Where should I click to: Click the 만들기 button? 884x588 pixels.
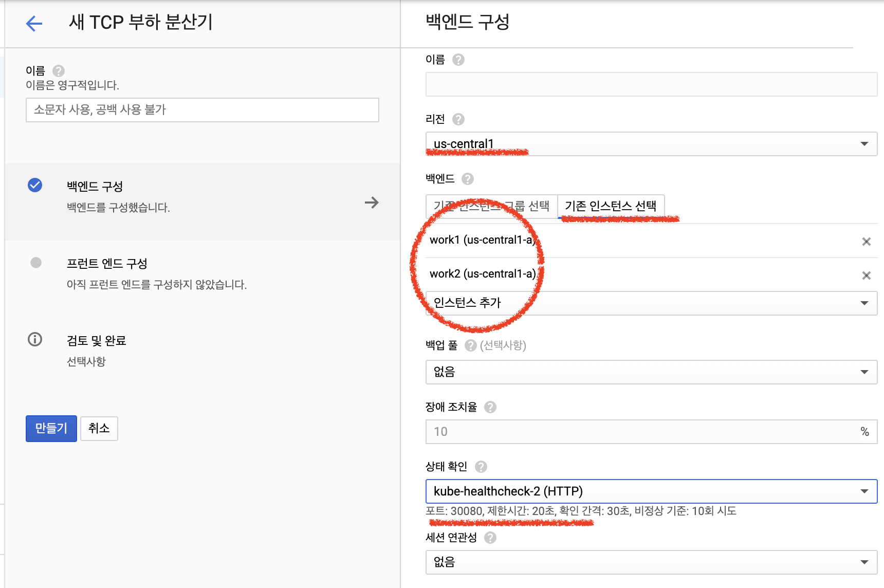51,429
